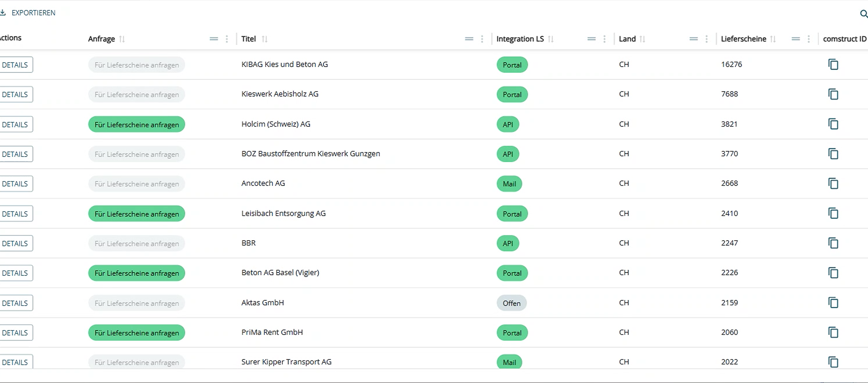
Task: Sort by Integration LS column arrows
Action: point(550,39)
